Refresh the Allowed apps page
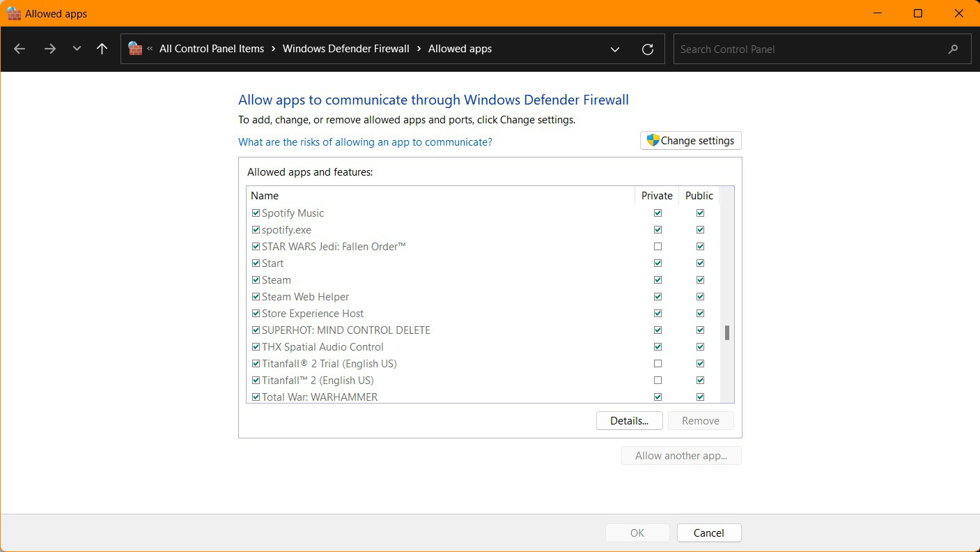Viewport: 980px width, 552px height. [x=648, y=49]
